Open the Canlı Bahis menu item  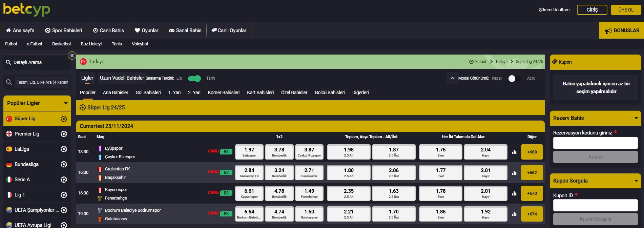click(108, 30)
